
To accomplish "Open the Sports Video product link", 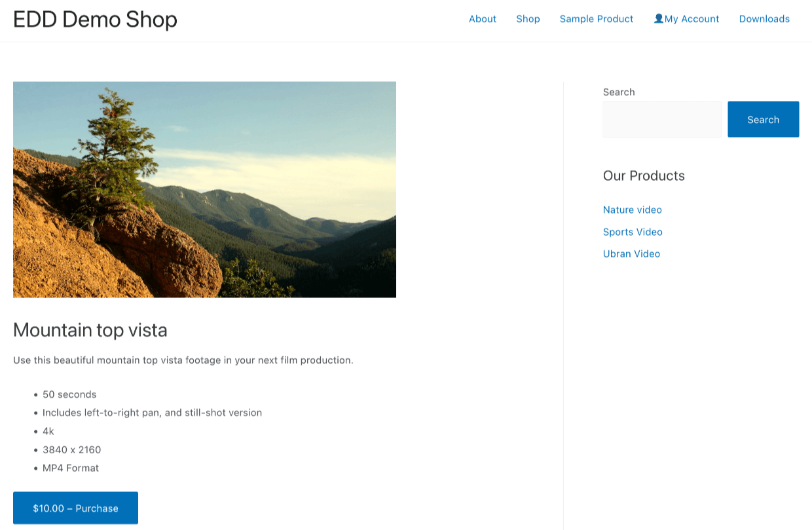I will coord(633,232).
